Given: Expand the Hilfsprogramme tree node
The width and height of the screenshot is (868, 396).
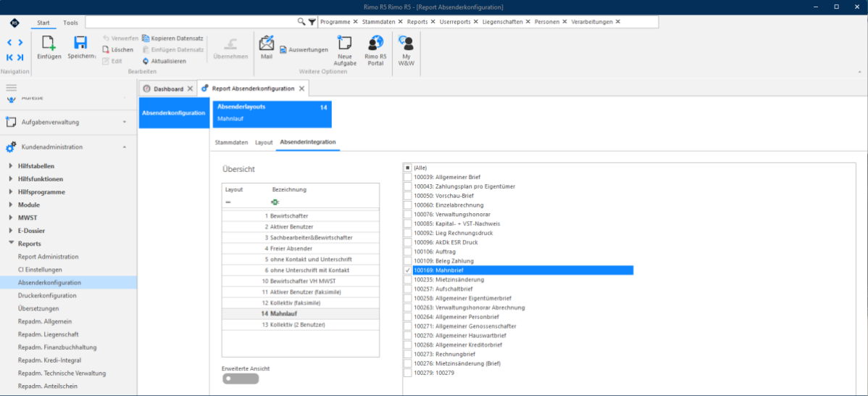Looking at the screenshot, I should (11, 191).
